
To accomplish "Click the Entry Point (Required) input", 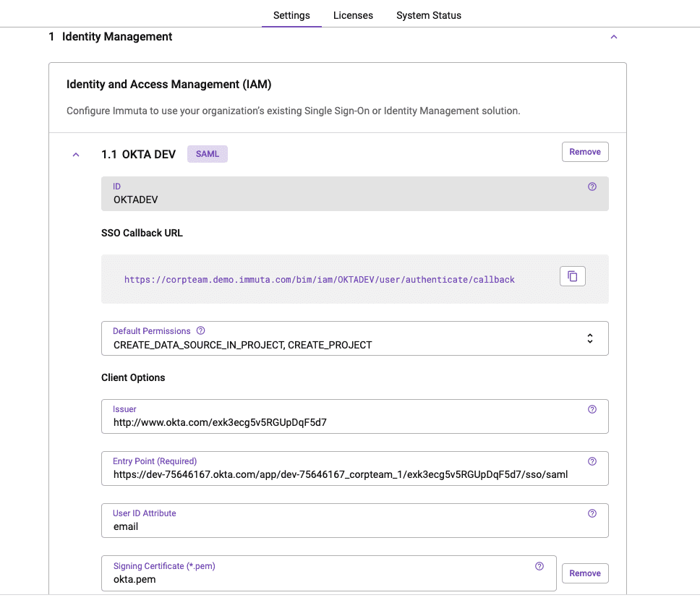I will (x=355, y=469).
